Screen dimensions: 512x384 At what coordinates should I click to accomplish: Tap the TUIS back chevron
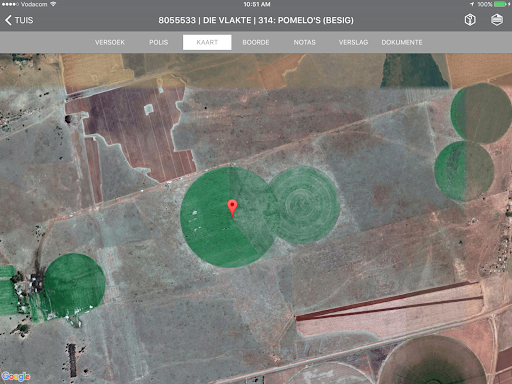click(8, 20)
